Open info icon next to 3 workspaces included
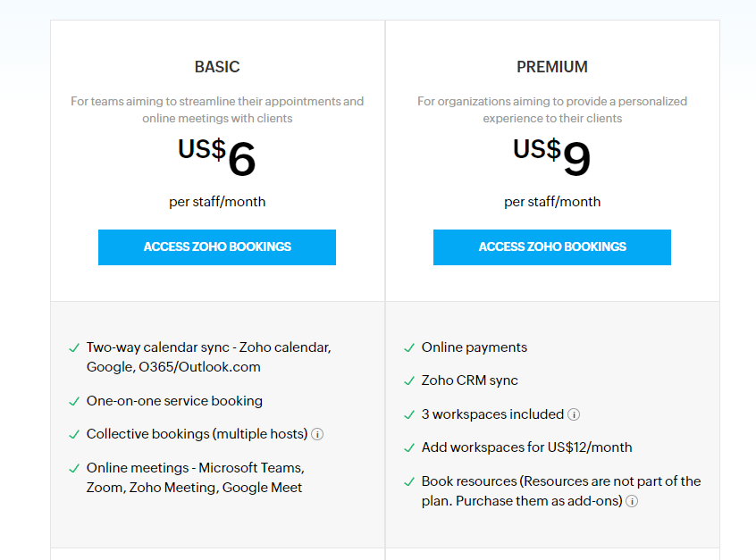The width and height of the screenshot is (756, 560). coord(574,414)
